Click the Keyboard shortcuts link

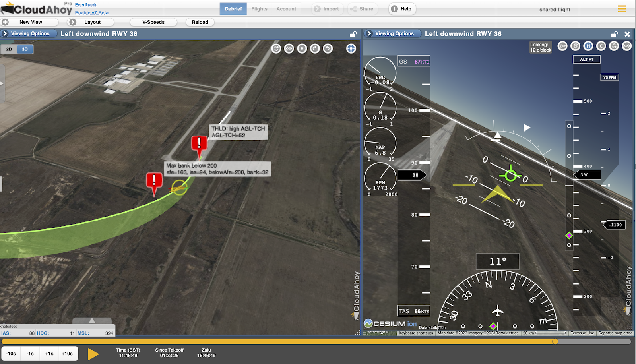tap(416, 333)
